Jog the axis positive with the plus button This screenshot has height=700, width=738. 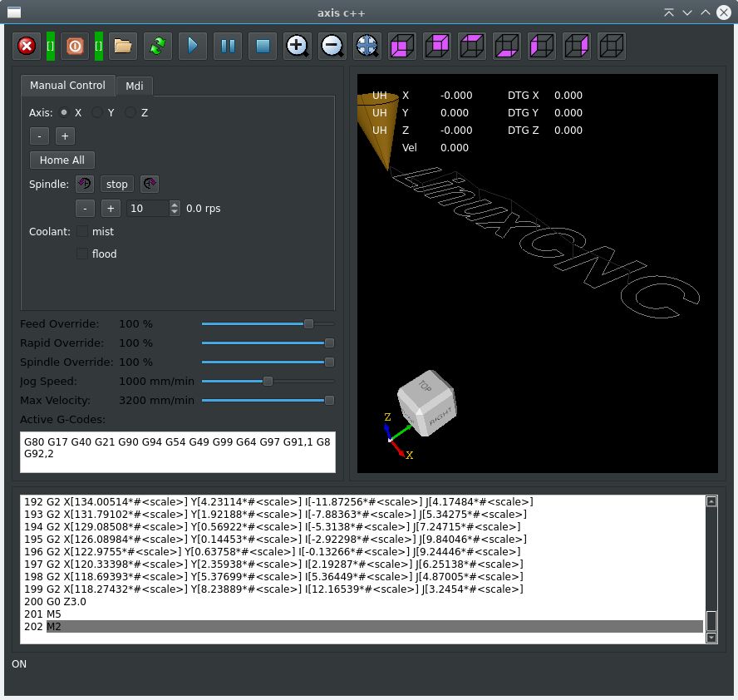tap(65, 136)
